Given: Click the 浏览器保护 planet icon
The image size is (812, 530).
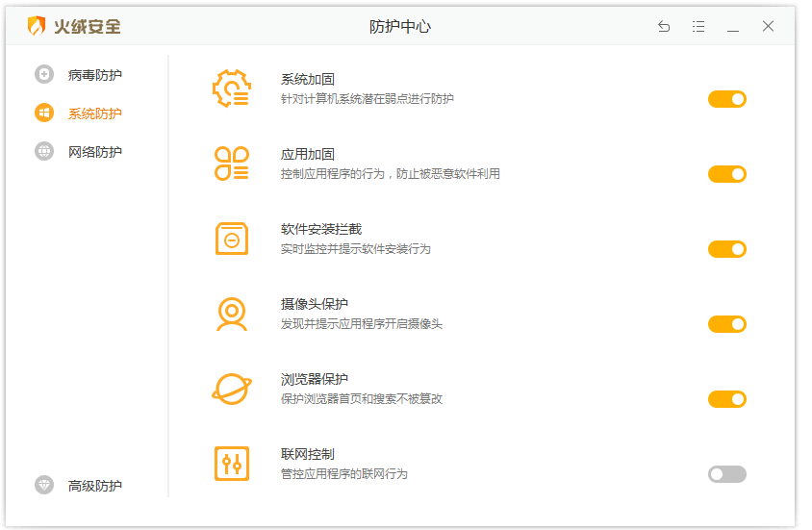Looking at the screenshot, I should pyautogui.click(x=232, y=389).
